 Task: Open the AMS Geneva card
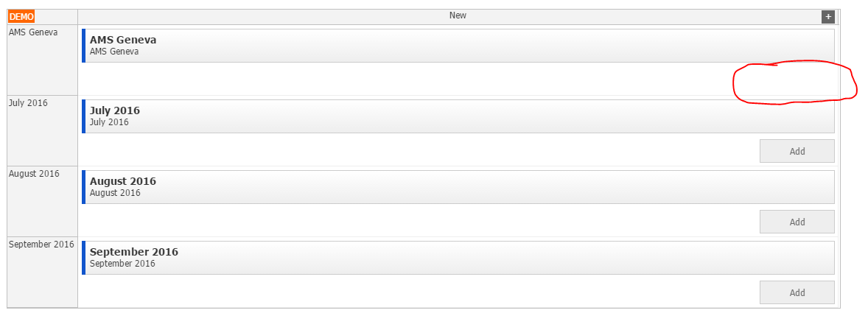(458, 46)
